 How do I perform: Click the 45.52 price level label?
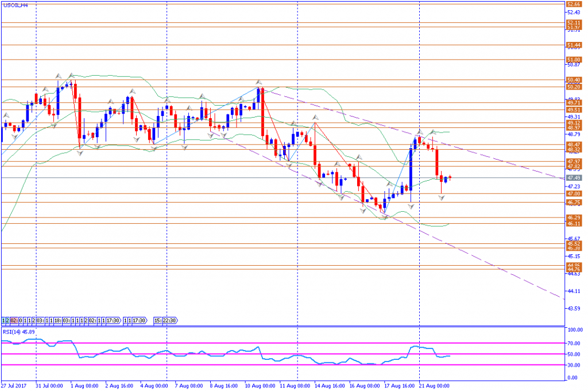coord(574,243)
